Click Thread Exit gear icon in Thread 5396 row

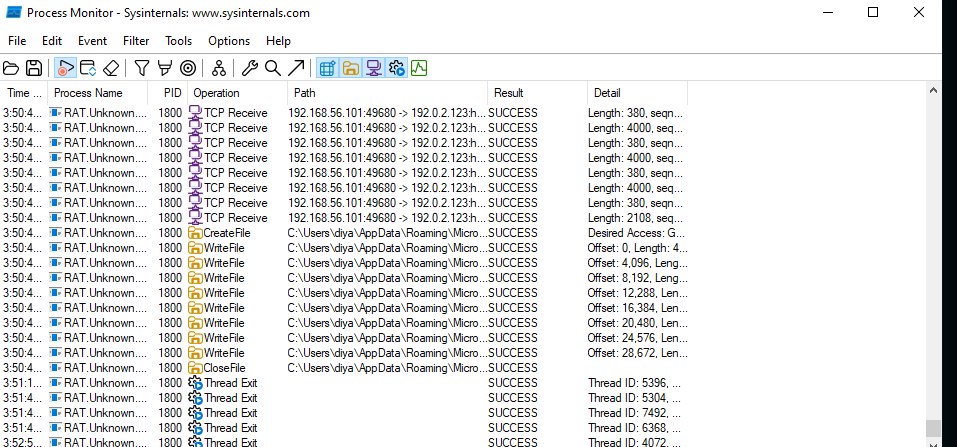195,383
